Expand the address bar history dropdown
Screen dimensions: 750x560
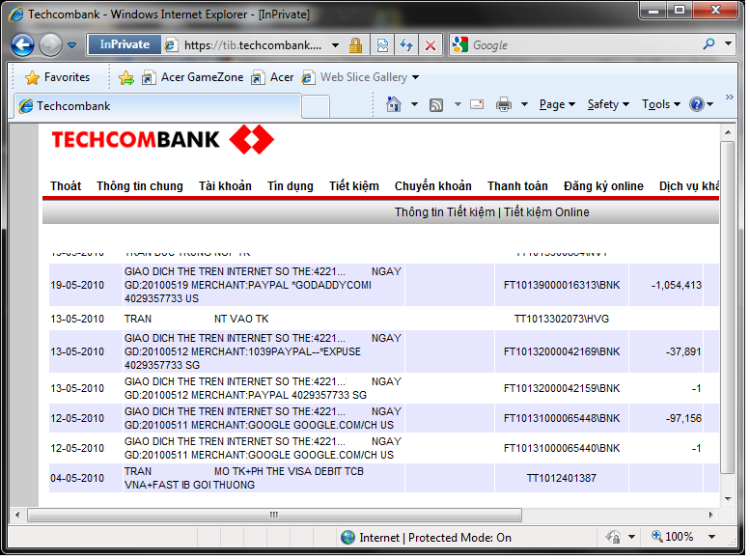(x=335, y=45)
